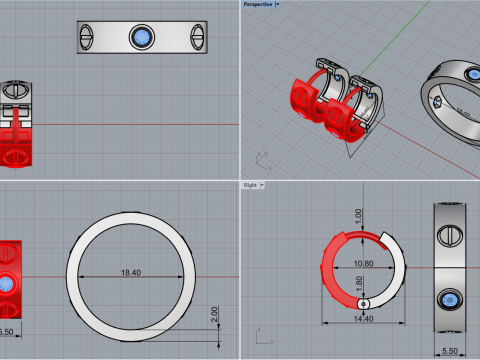
Task: Select the 18.40 diameter dimension text
Action: pos(131,273)
